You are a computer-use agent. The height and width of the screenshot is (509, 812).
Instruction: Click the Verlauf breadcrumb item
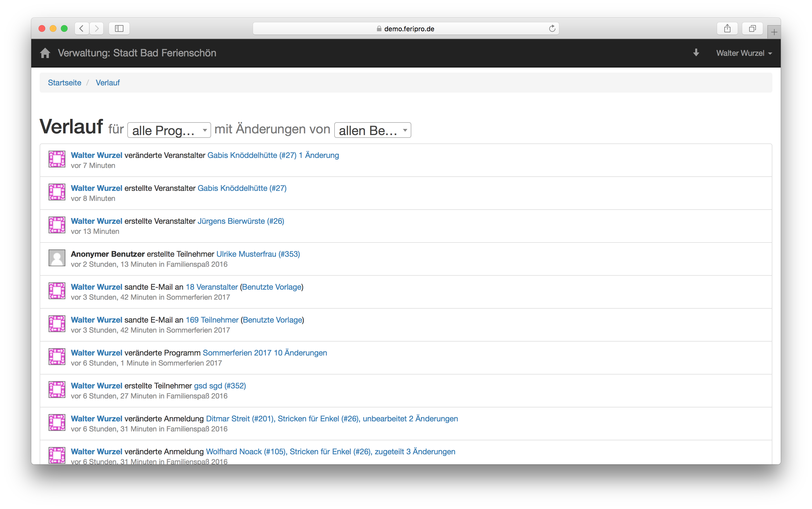point(108,83)
